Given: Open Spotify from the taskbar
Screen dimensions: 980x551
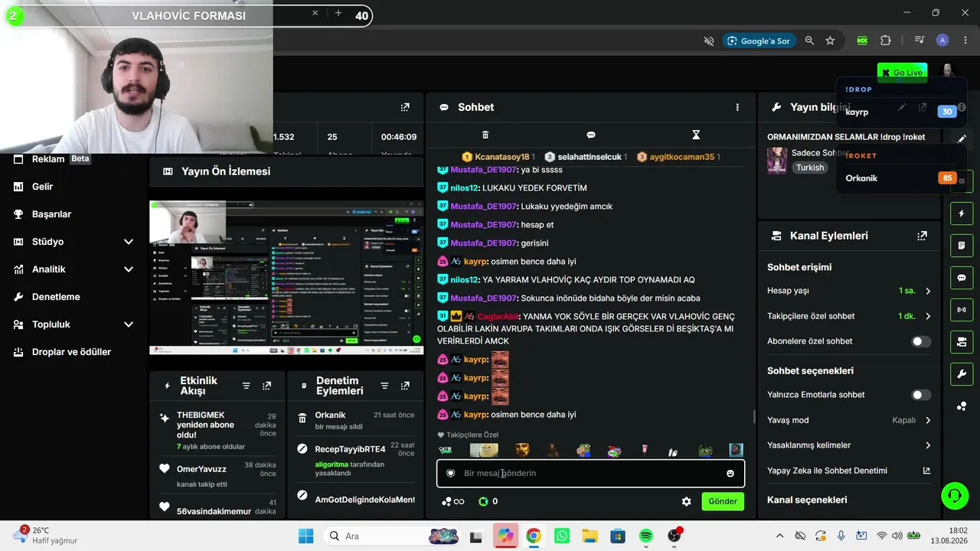Looking at the screenshot, I should (x=645, y=536).
